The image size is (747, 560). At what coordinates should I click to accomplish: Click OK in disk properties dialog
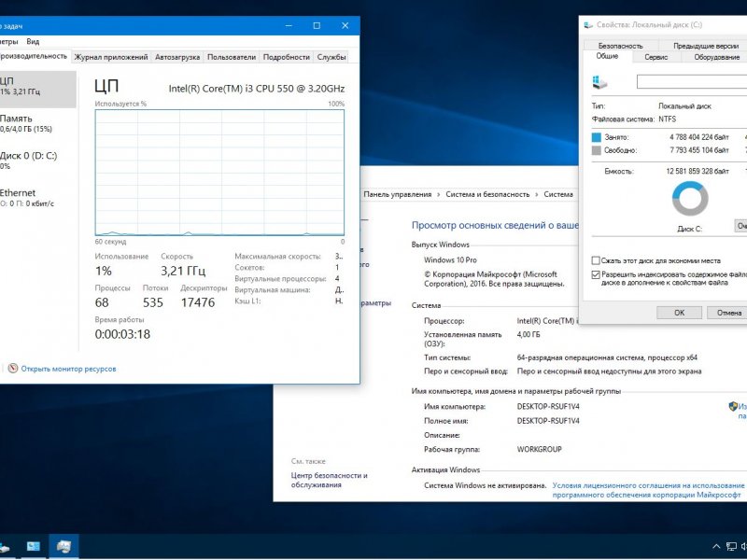point(679,313)
